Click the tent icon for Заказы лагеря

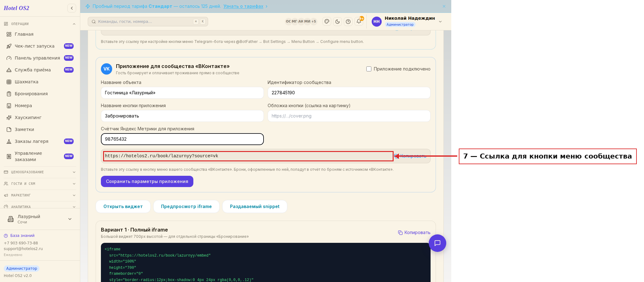click(9, 141)
